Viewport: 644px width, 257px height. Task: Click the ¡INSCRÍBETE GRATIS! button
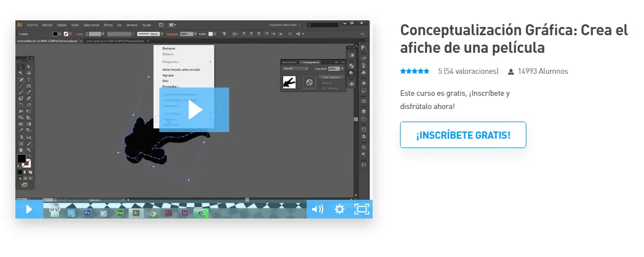463,135
